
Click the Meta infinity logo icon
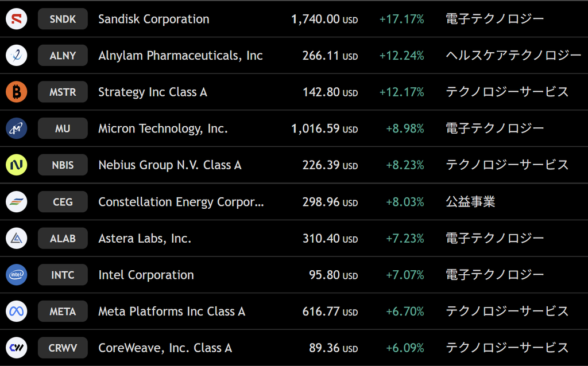[x=17, y=312]
